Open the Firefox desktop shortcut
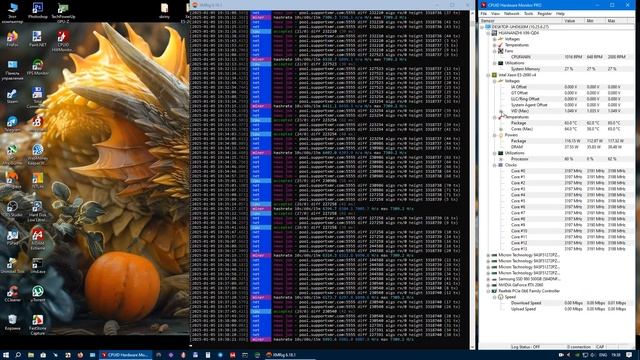This screenshot has height=360, width=640. pyautogui.click(x=12, y=39)
